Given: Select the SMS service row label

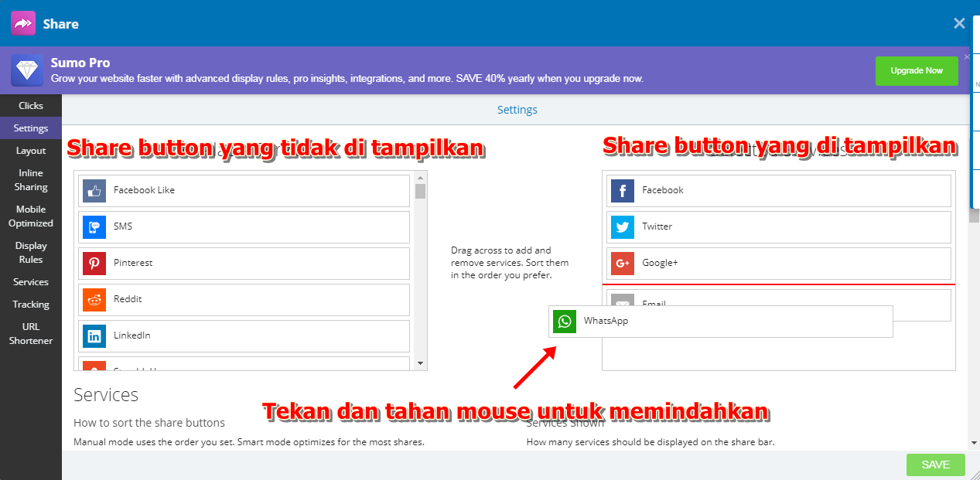Looking at the screenshot, I should coord(123,226).
